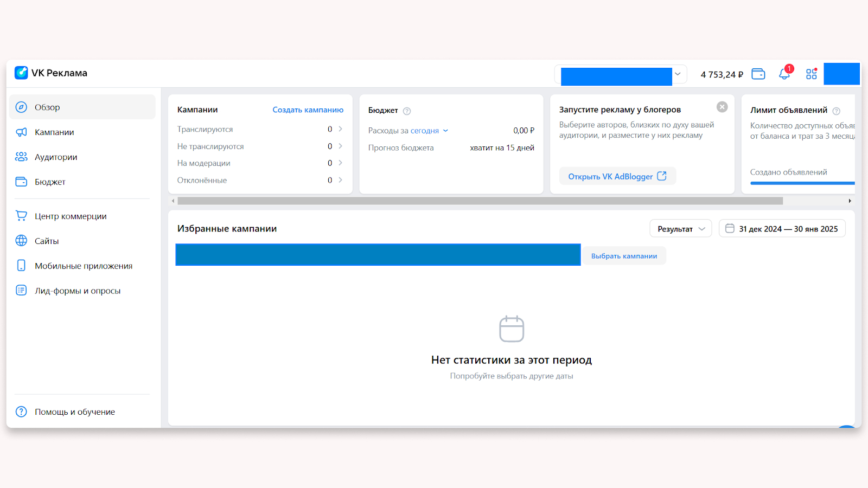Viewport: 868px width, 488px height.
Task: Click the 0,00 ₽ expenses value
Action: (x=524, y=131)
